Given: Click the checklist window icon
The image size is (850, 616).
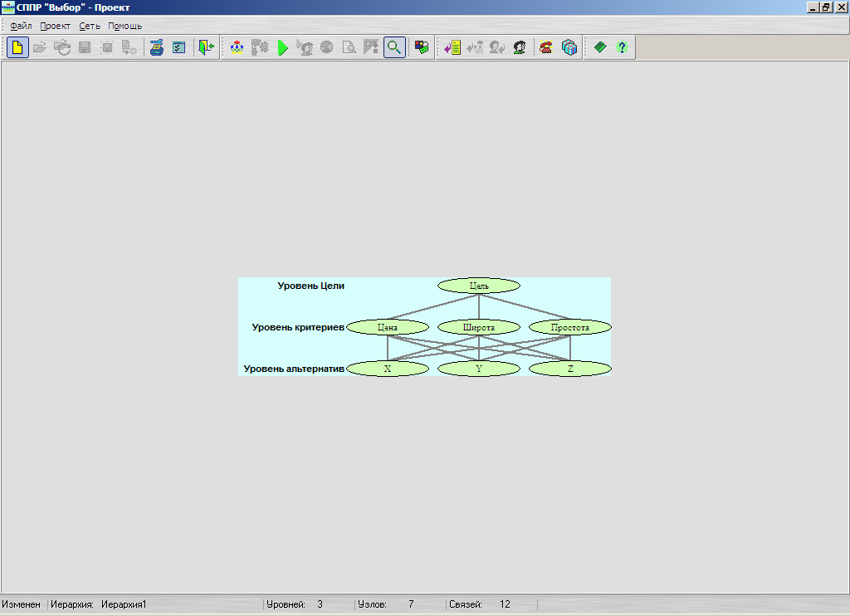Looking at the screenshot, I should coord(179,47).
